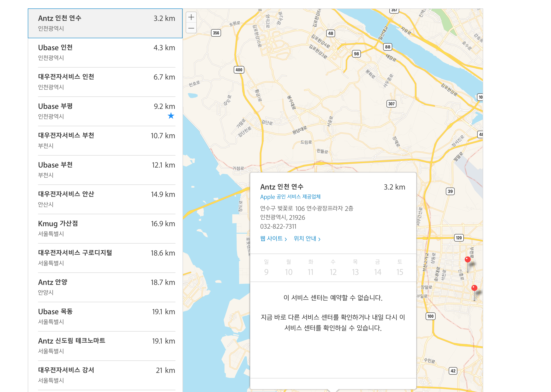
Task: Click the upper red map pin
Action: 467,260
